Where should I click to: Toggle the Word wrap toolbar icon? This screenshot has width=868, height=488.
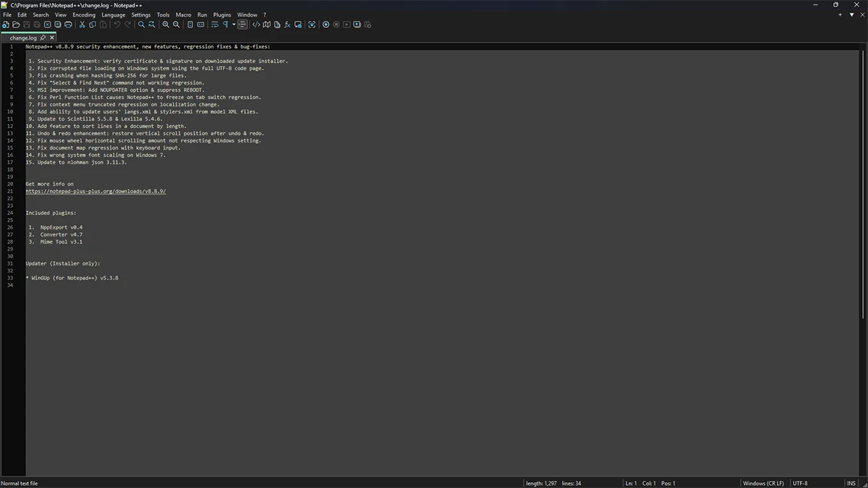click(215, 25)
